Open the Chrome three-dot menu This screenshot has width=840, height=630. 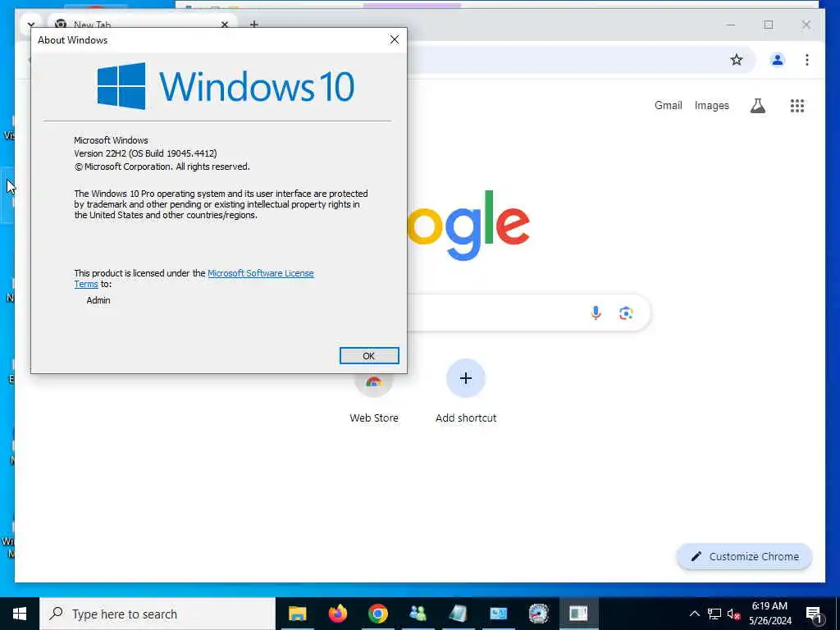tap(807, 60)
